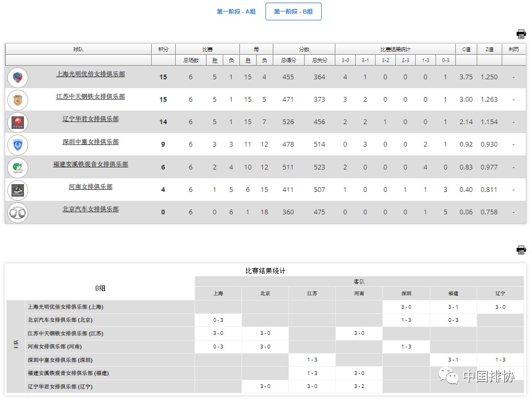The width and height of the screenshot is (532, 400).
Task: Open 辽宁华君女排俱乐部 team link
Action: coord(90,119)
